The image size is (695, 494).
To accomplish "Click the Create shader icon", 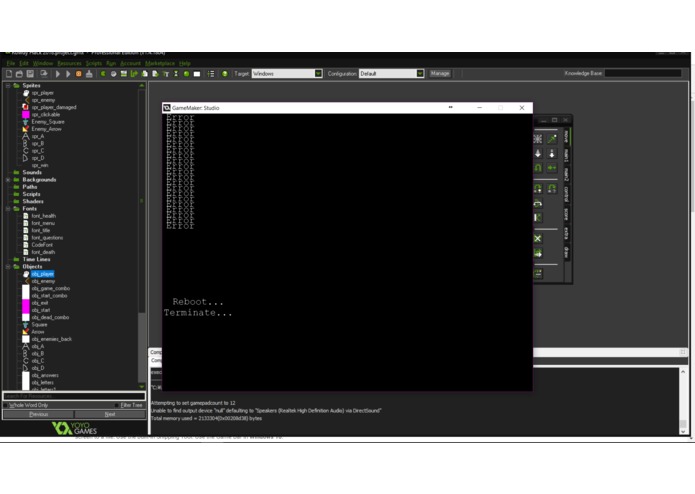I will click(x=155, y=74).
